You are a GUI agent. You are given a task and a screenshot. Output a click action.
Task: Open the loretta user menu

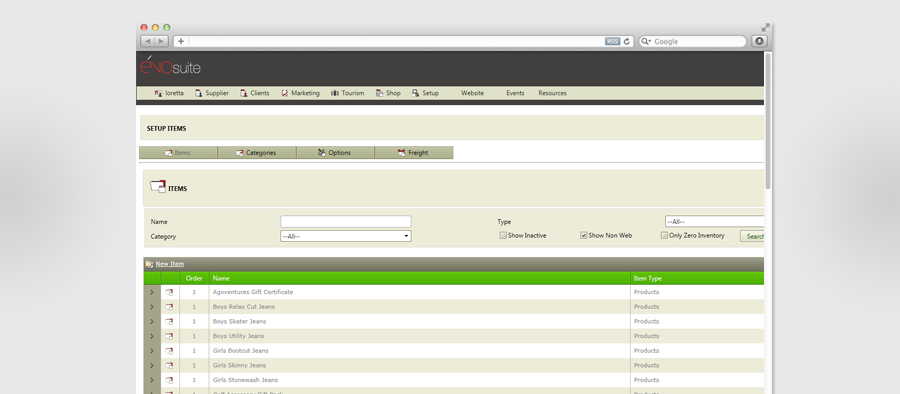(x=169, y=93)
